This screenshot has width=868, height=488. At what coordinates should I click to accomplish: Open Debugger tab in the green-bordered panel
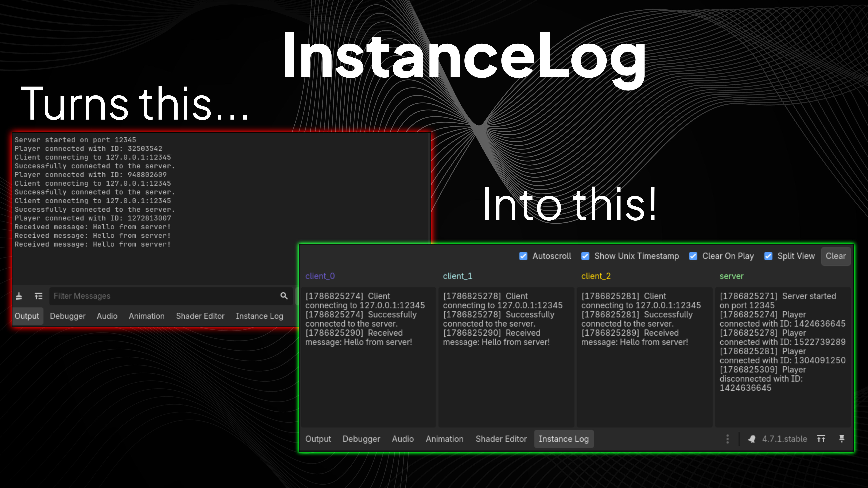pyautogui.click(x=361, y=439)
